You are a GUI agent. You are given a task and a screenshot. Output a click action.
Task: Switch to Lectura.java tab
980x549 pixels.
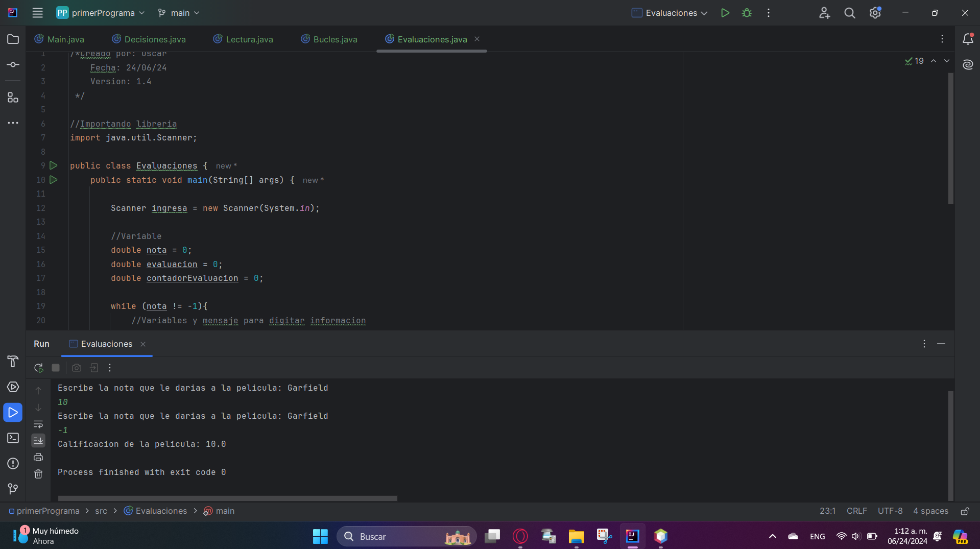(x=243, y=39)
